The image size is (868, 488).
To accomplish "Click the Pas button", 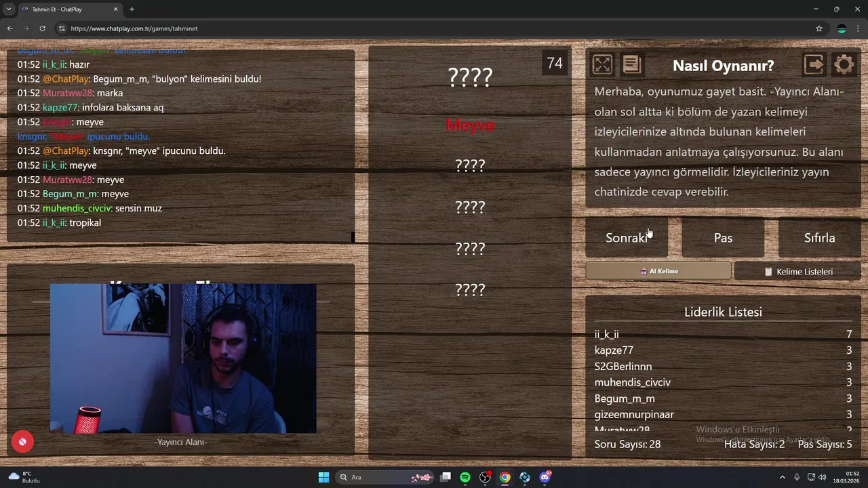I will tap(723, 238).
